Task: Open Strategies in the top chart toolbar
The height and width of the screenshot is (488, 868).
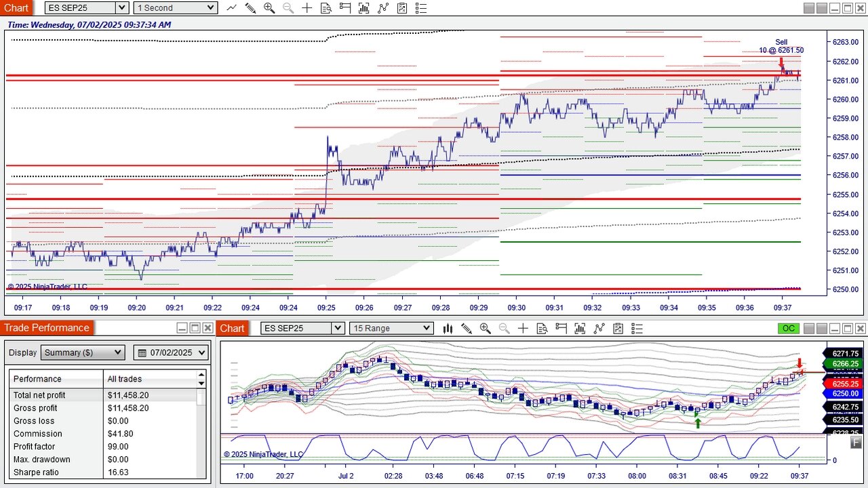Action: pyautogui.click(x=402, y=8)
